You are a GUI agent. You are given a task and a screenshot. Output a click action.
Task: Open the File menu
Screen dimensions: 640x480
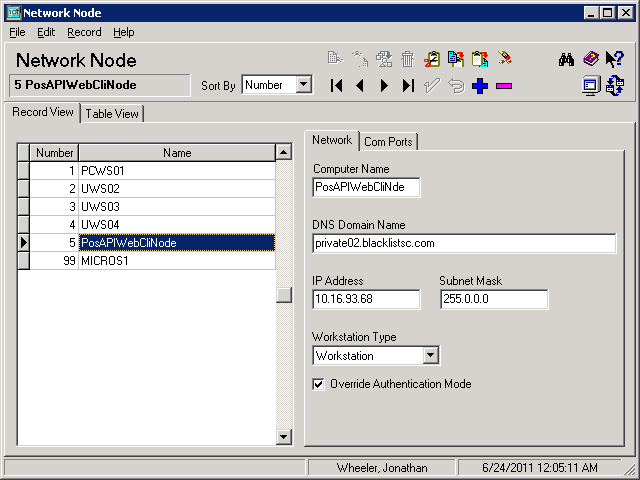point(17,32)
